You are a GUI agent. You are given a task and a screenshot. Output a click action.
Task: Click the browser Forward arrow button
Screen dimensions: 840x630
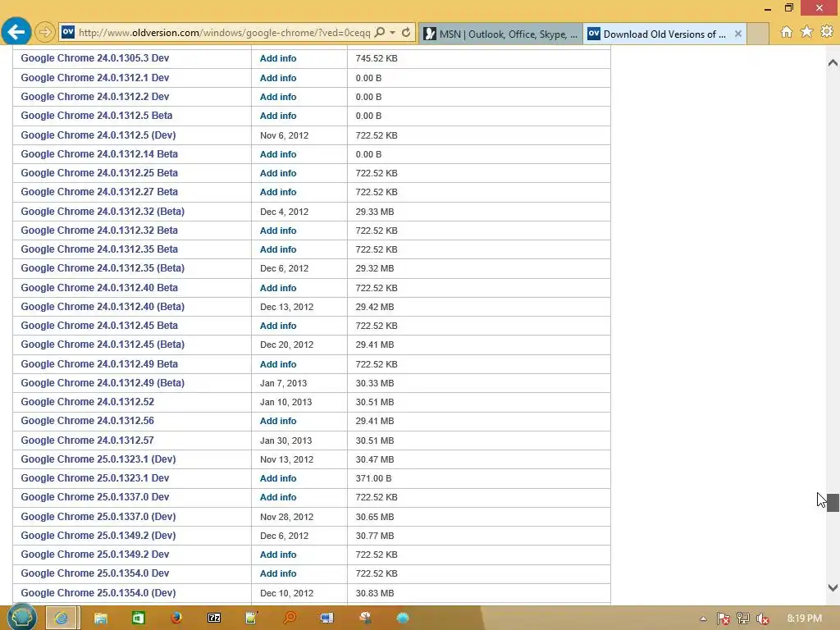click(45, 33)
